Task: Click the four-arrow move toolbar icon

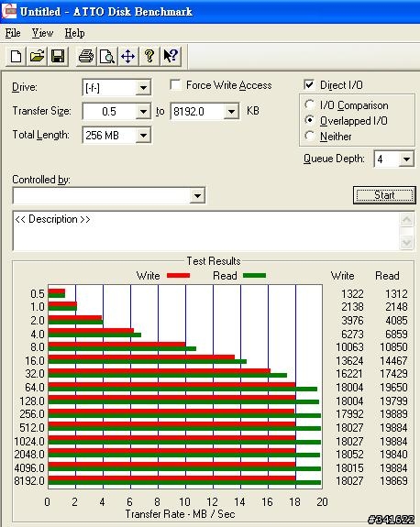Action: pyautogui.click(x=127, y=56)
